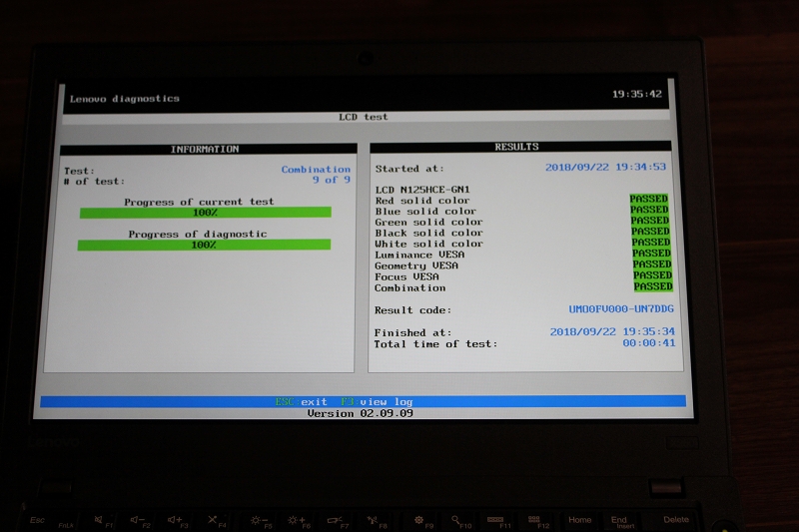This screenshot has height=532, width=799.
Task: Click the PASSED badge for the Combination result
Action: (x=653, y=286)
